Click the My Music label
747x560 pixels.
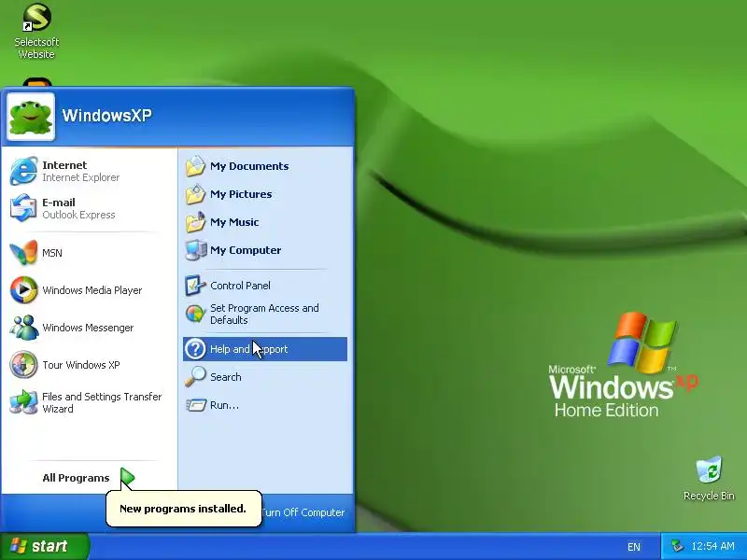click(234, 222)
